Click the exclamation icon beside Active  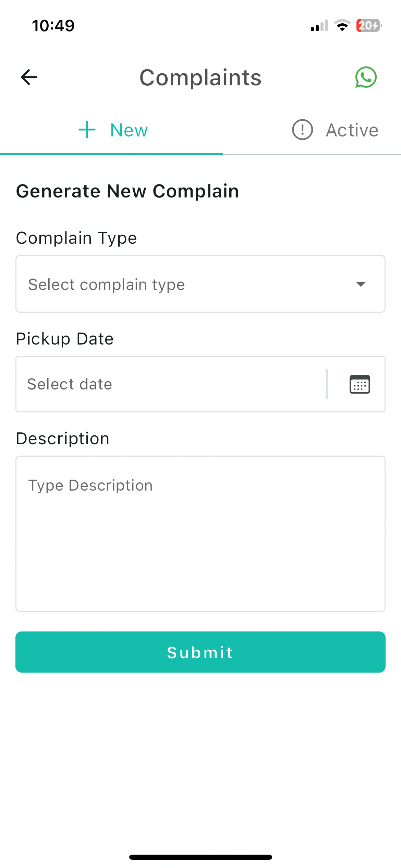302,130
